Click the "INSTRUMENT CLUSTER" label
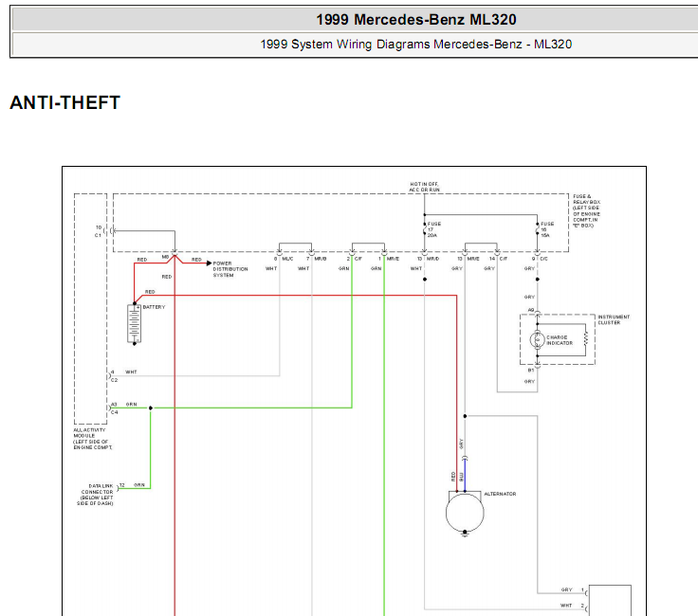The height and width of the screenshot is (616, 698). click(614, 319)
